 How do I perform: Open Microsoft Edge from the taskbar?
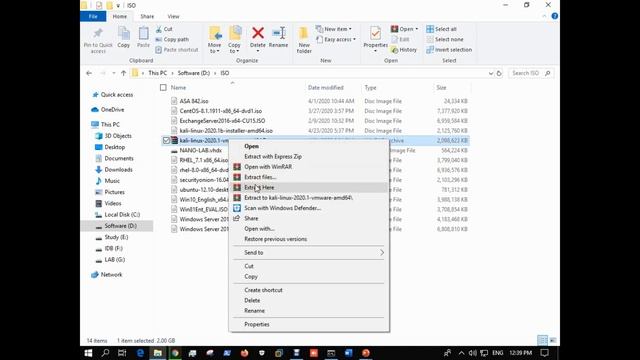(x=140, y=353)
